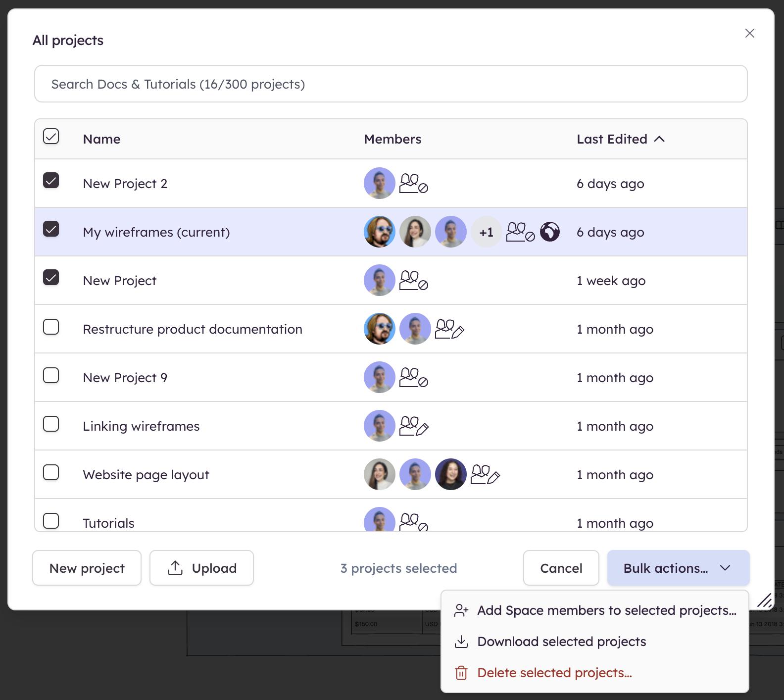Uncheck the New Project 2 checkbox

(51, 181)
